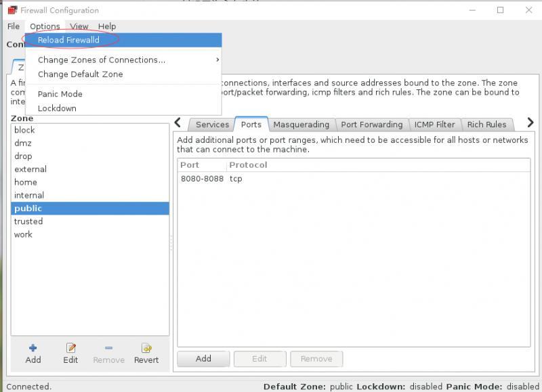Screen dimensions: 542x392
Task: Click the blue plus Add zone icon
Action: click(x=33, y=348)
